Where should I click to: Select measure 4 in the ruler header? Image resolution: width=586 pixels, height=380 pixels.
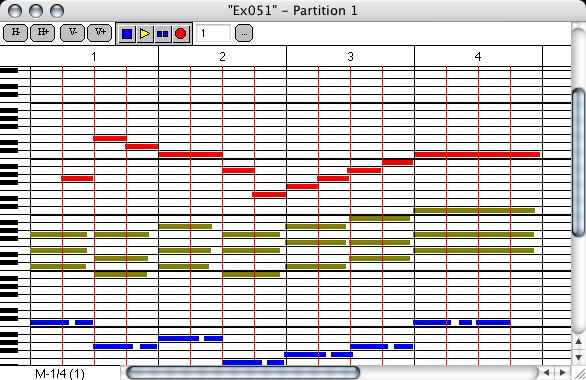(478, 56)
